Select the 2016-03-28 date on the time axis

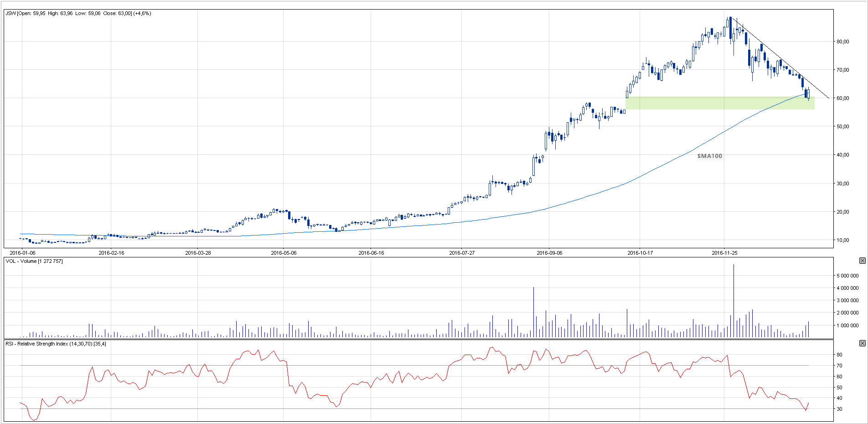pos(198,253)
